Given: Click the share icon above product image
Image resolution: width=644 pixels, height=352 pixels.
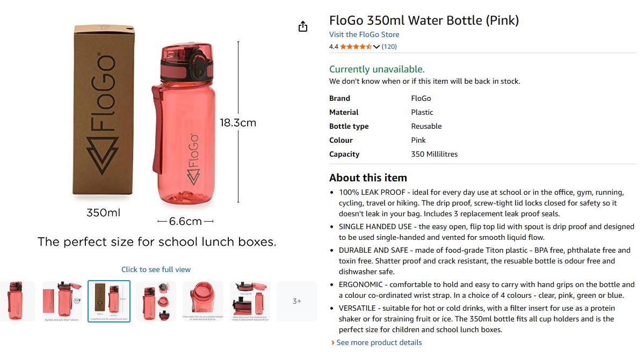Looking at the screenshot, I should 303,27.
